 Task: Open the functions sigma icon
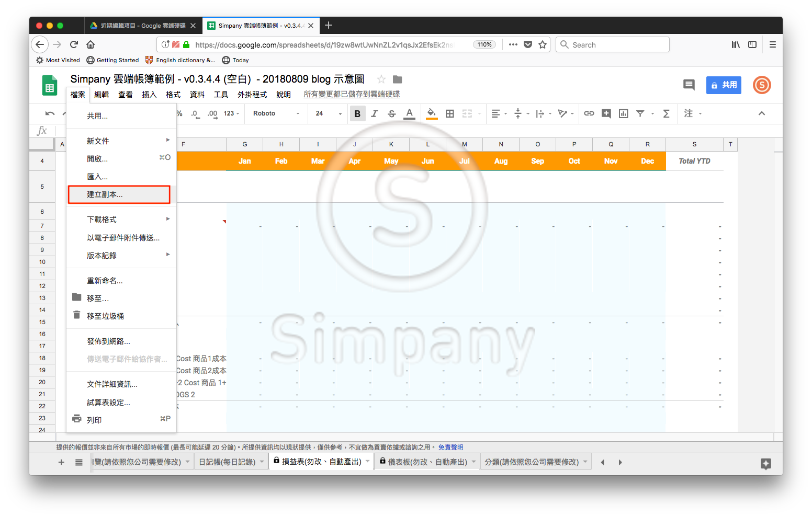666,113
